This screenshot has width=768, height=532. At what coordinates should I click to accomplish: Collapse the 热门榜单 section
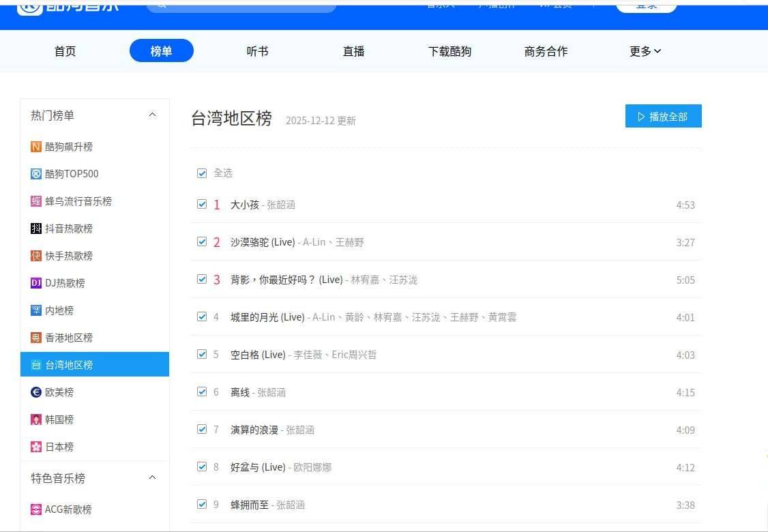pyautogui.click(x=152, y=115)
